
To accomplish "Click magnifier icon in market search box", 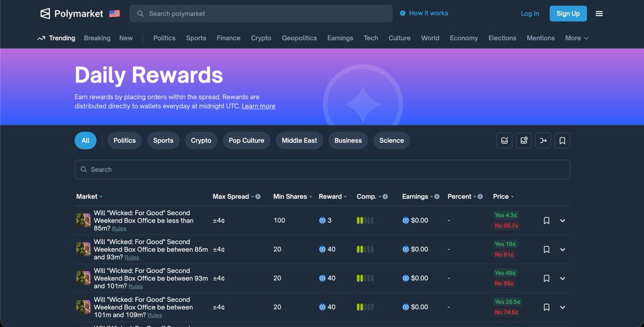I will [x=84, y=169].
